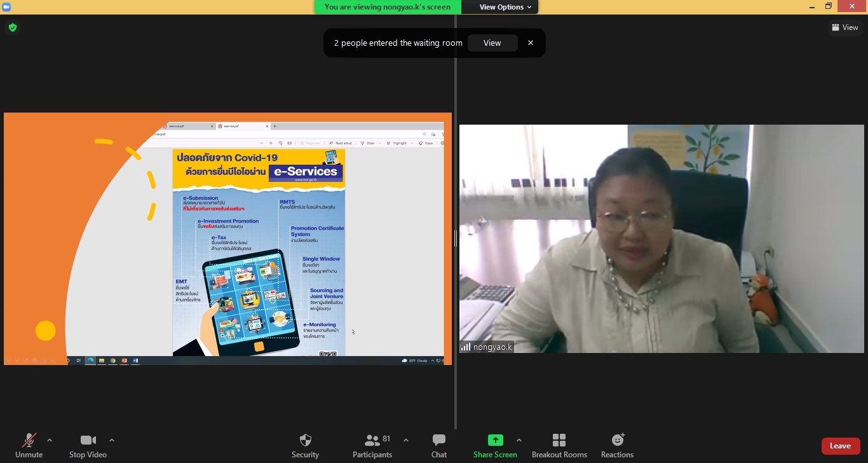Click the green Share Screen button
The width and height of the screenshot is (868, 463).
tap(495, 445)
